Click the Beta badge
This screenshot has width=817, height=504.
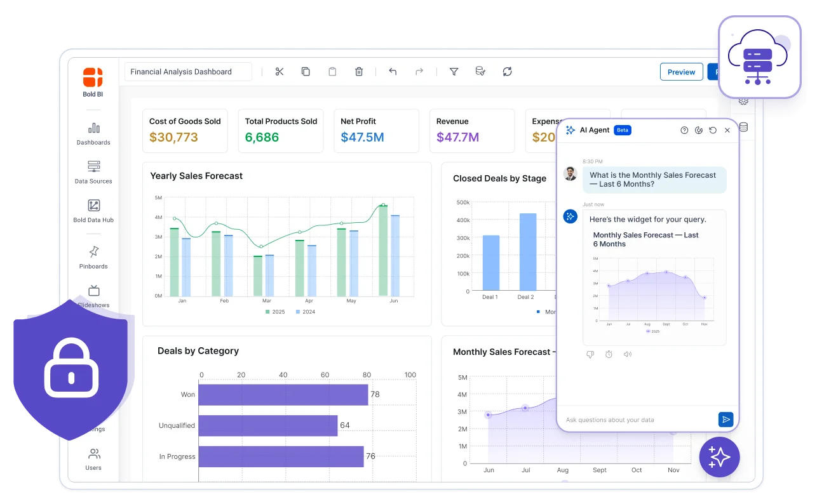623,130
